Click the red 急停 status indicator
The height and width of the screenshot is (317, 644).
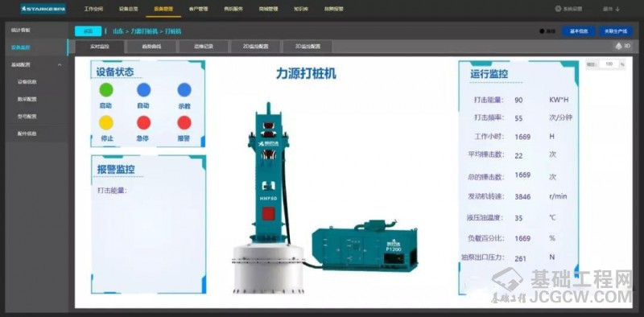pyautogui.click(x=143, y=122)
